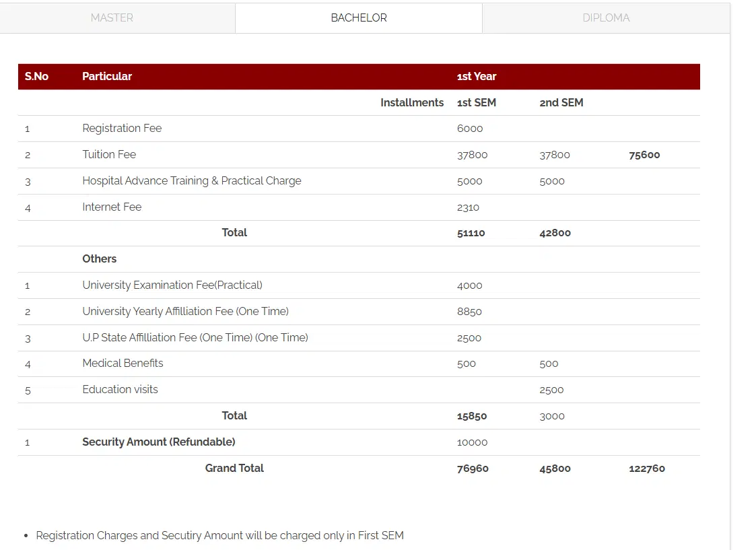Select the Registration Fee row label
756x550 pixels.
point(122,129)
